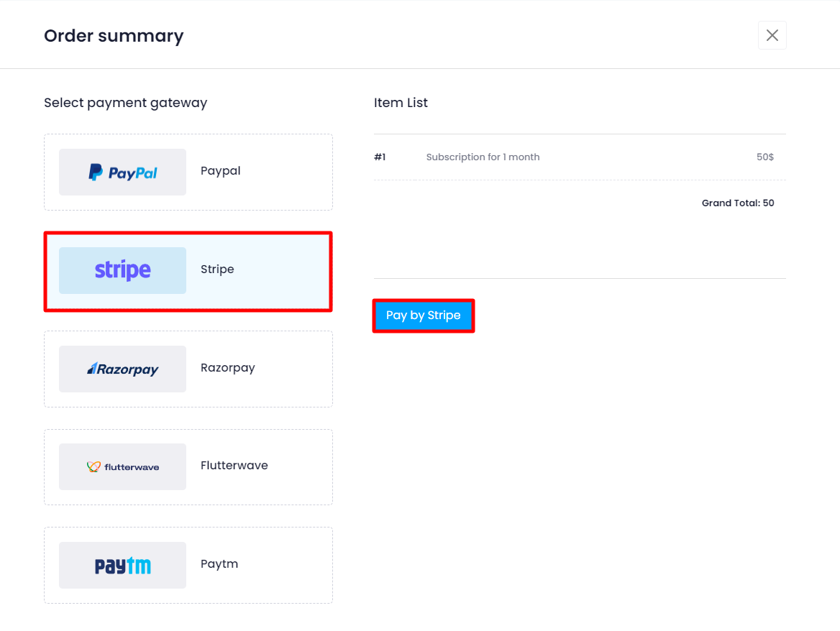840x631 pixels.
Task: Click the Subscription for 1 month item
Action: point(483,157)
